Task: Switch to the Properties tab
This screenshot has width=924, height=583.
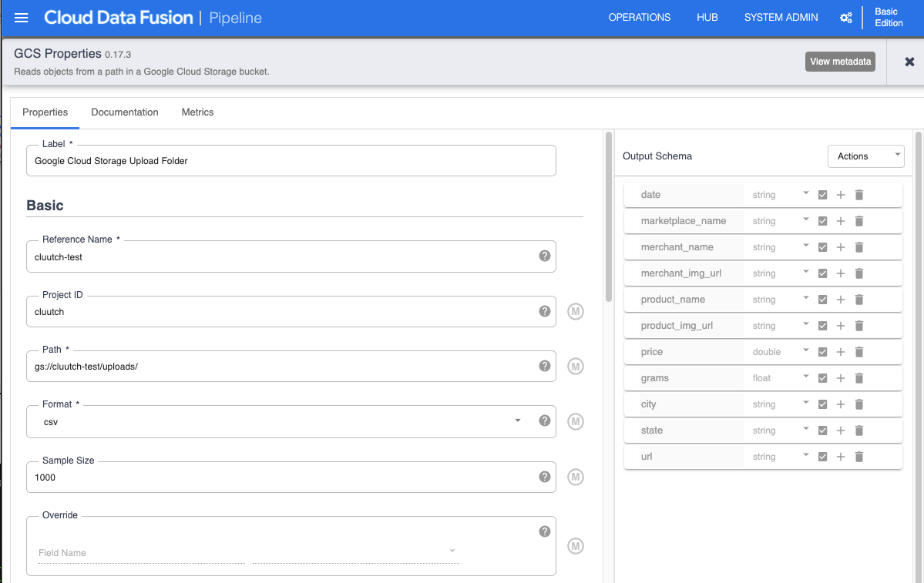Action: [45, 112]
